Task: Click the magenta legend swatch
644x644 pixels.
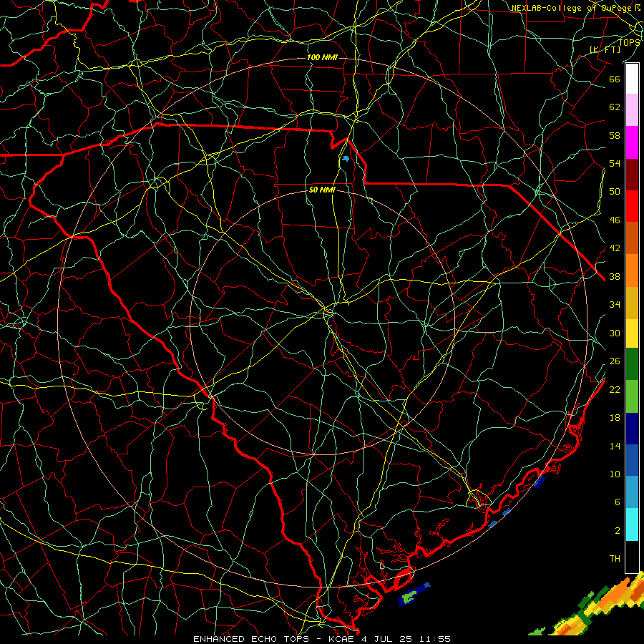Action: [632, 142]
